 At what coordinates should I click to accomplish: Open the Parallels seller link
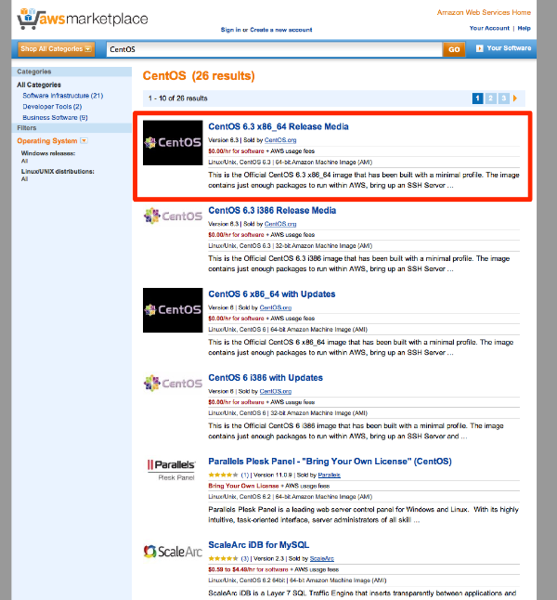(x=329, y=475)
